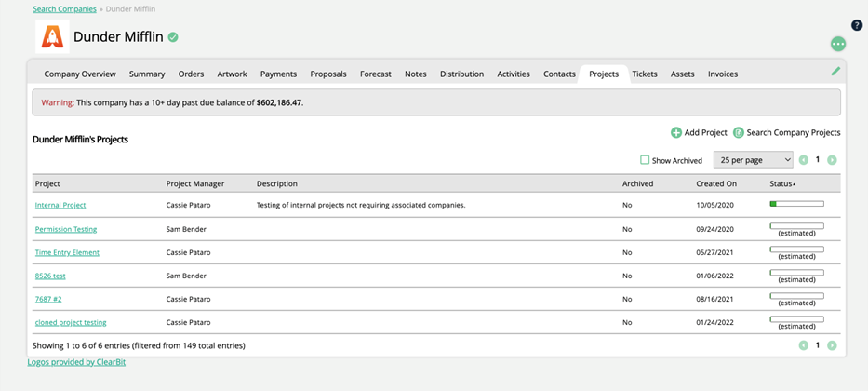Switch to the Contacts tab
The height and width of the screenshot is (391, 868).
pyautogui.click(x=560, y=74)
